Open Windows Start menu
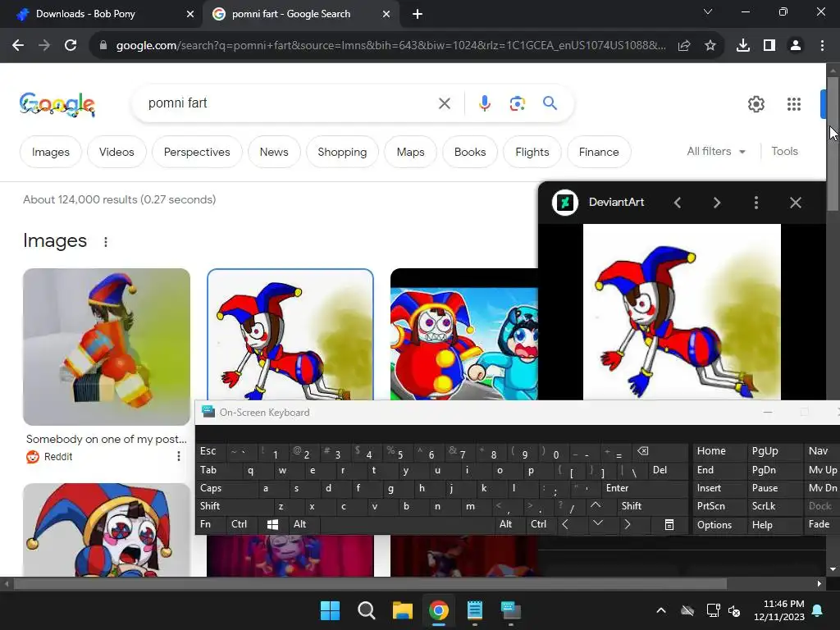The image size is (840, 630). (330, 610)
